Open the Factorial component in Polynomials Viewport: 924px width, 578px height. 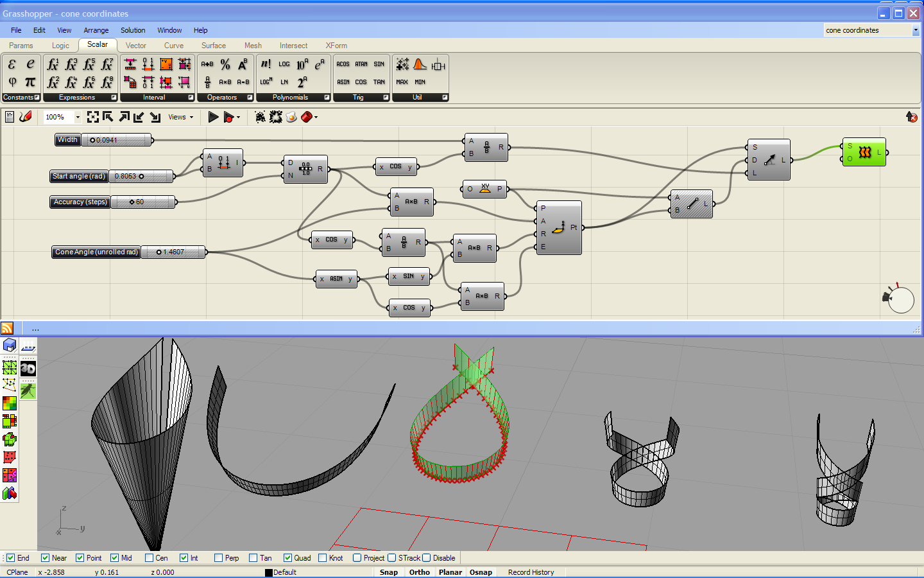tap(266, 64)
